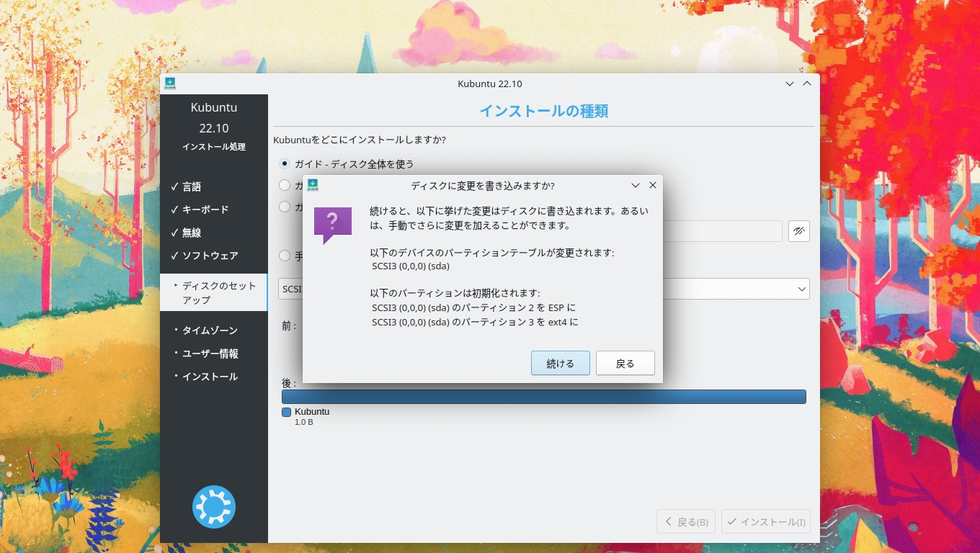Close the disk write confirmation dialog
This screenshot has height=553, width=980.
click(x=653, y=185)
